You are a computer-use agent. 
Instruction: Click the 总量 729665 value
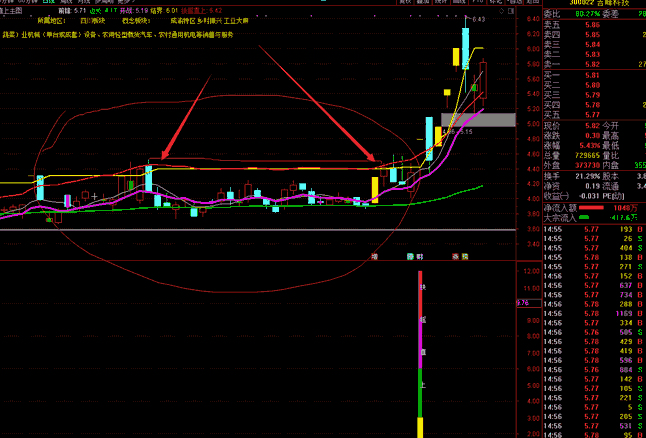click(588, 155)
